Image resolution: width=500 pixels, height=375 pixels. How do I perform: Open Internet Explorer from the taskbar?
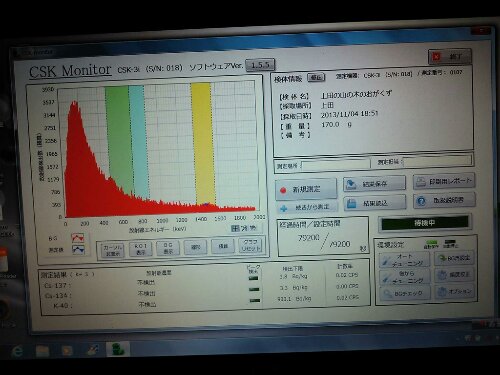(x=17, y=351)
